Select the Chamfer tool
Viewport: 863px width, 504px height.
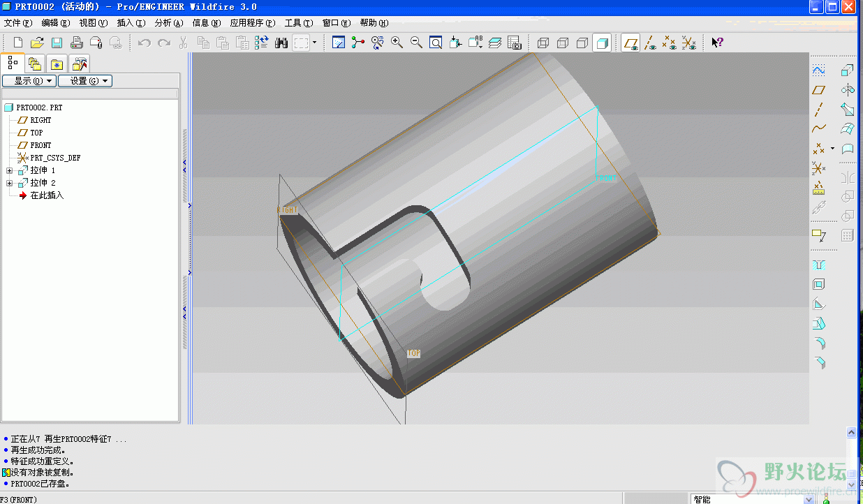819,362
